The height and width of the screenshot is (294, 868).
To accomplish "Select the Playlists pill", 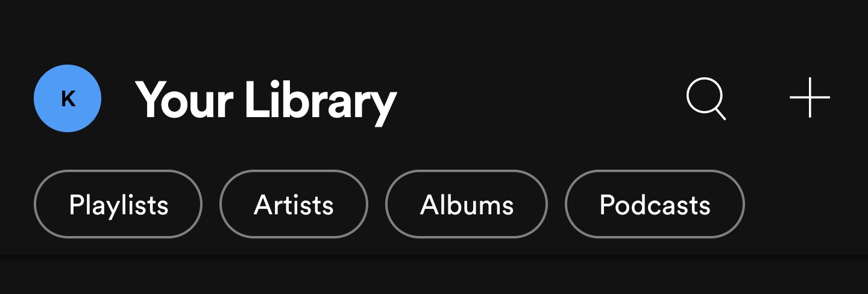I will pos(118,205).
